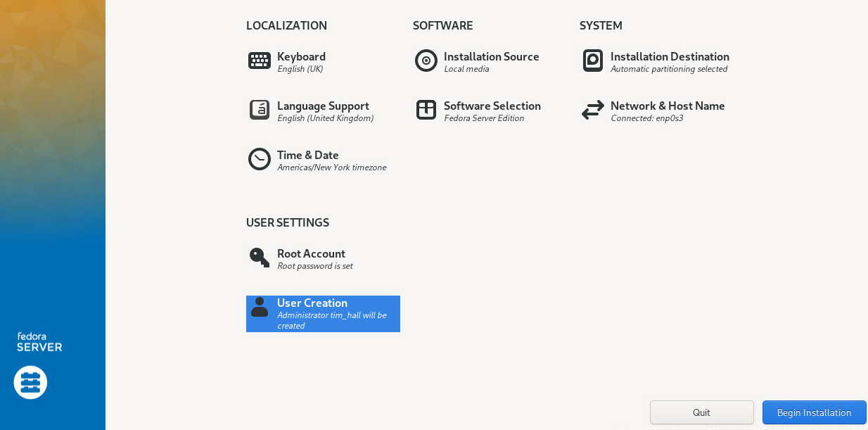The height and width of the screenshot is (430, 868).
Task: Select the "Installation Source" title
Action: coord(492,56)
